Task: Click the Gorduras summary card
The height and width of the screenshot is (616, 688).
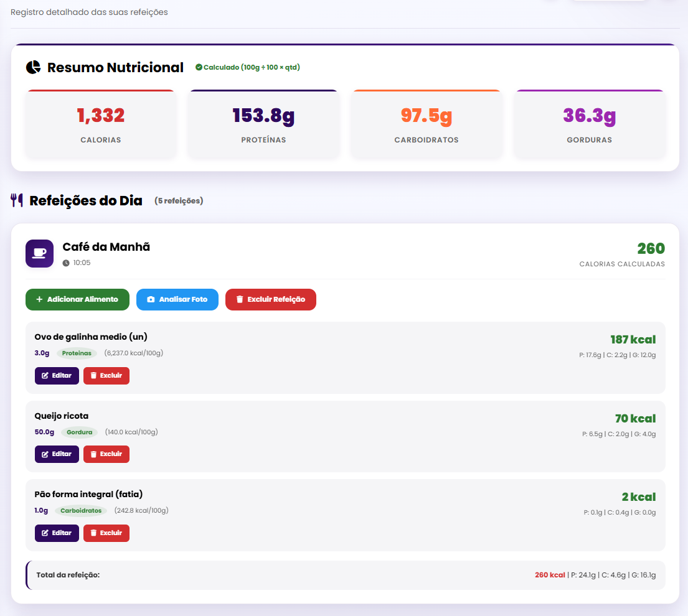Action: 589,124
